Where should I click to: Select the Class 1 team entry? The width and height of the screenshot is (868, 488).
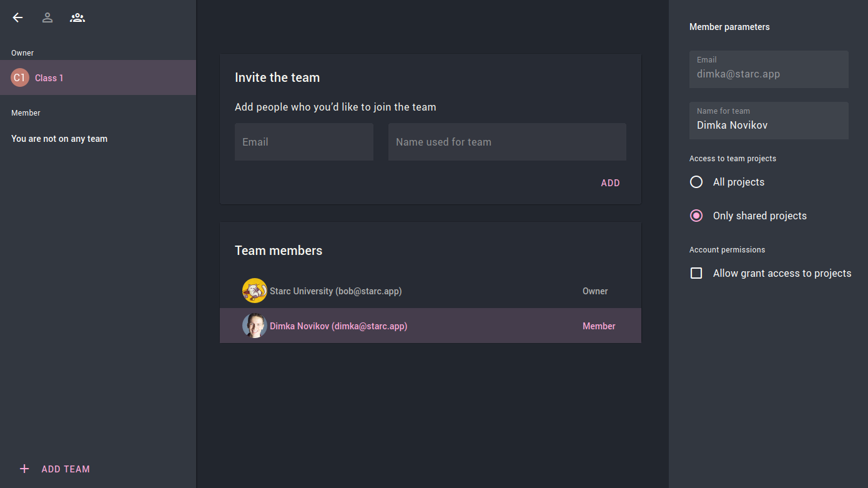point(49,78)
